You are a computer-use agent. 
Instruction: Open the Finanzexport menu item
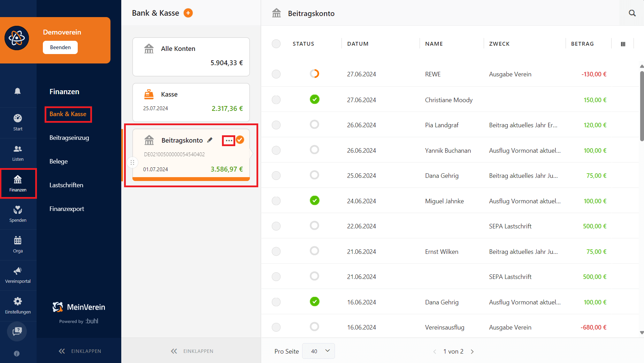coord(67,209)
